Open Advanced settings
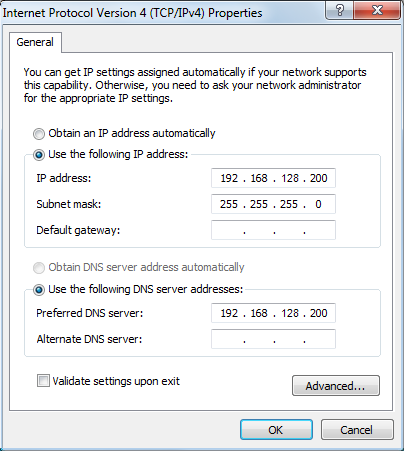The image size is (404, 451). [336, 386]
